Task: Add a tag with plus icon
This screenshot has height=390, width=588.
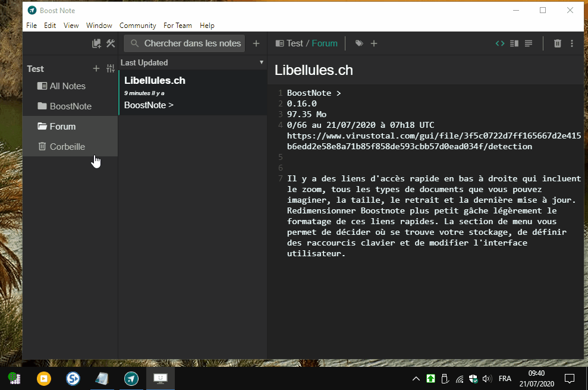Action: click(374, 43)
